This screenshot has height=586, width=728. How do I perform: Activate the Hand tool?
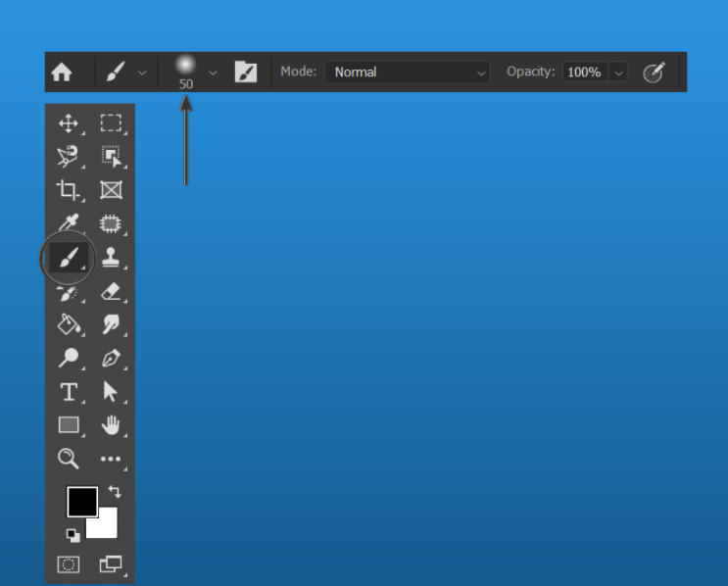click(111, 425)
